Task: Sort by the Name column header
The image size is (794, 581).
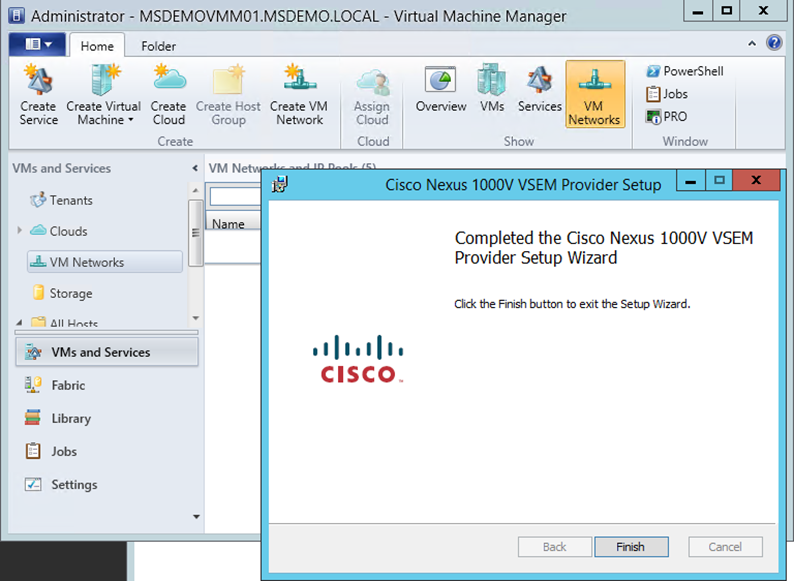Action: coord(233,223)
